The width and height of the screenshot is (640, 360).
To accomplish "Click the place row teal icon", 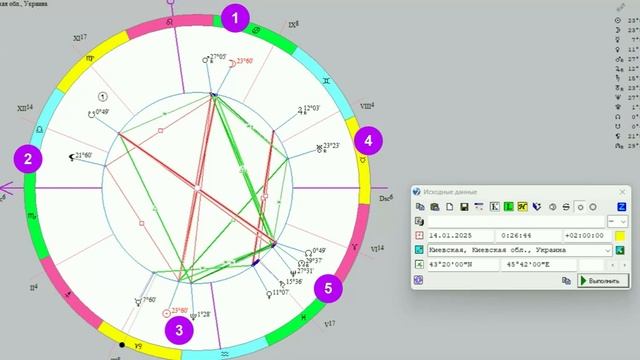I will point(419,249).
